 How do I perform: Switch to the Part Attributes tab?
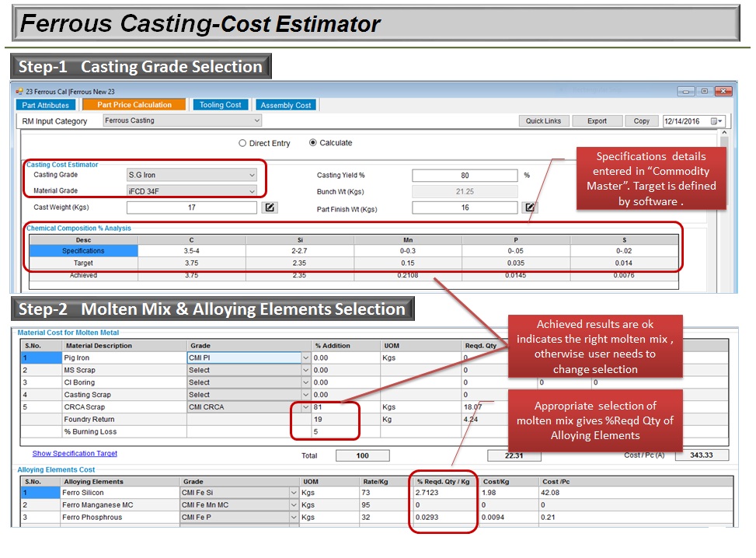pos(45,105)
